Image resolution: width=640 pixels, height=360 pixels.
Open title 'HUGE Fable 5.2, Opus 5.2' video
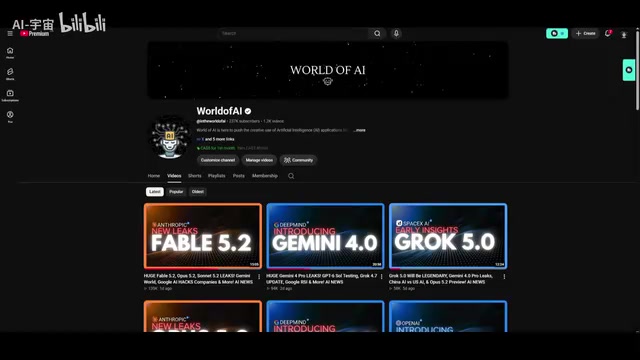click(x=198, y=279)
